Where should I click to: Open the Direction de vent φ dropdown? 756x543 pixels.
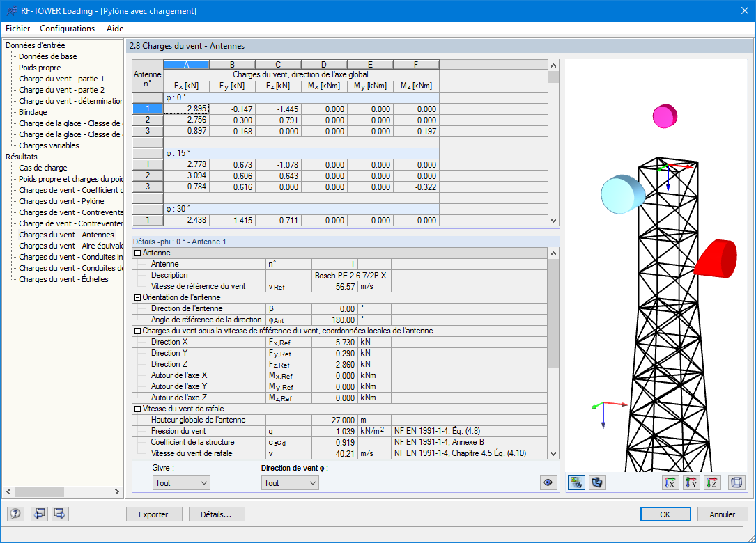(x=290, y=482)
